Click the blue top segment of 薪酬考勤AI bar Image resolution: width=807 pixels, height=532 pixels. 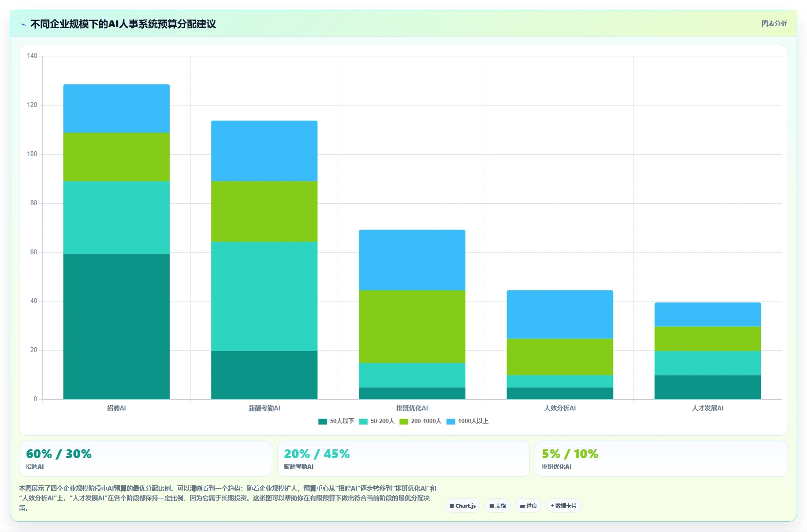click(x=264, y=151)
